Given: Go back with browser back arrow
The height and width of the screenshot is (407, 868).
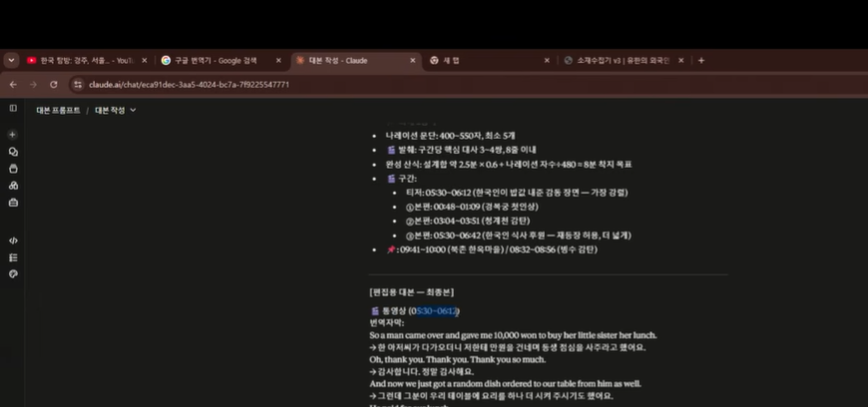Looking at the screenshot, I should pos(13,85).
